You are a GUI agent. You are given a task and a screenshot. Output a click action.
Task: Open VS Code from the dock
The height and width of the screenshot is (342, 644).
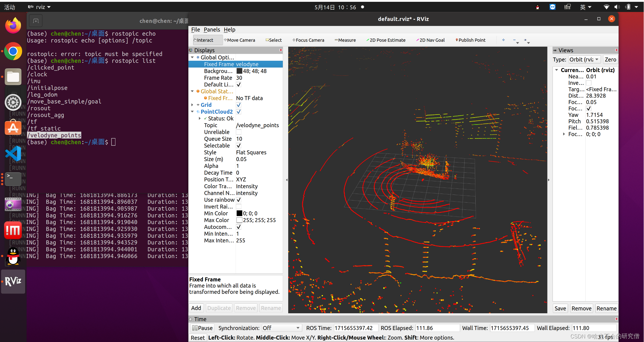(x=13, y=154)
